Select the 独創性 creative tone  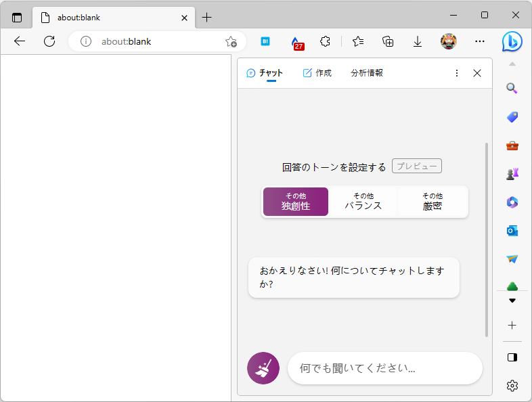(296, 202)
